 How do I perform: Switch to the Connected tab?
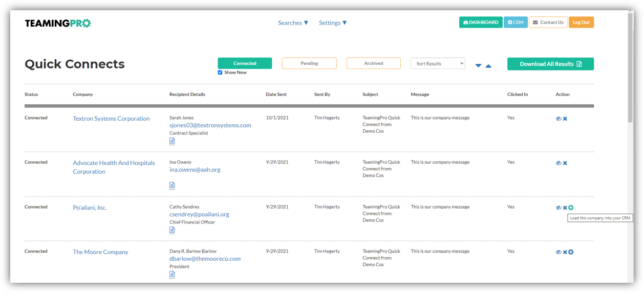coord(245,63)
